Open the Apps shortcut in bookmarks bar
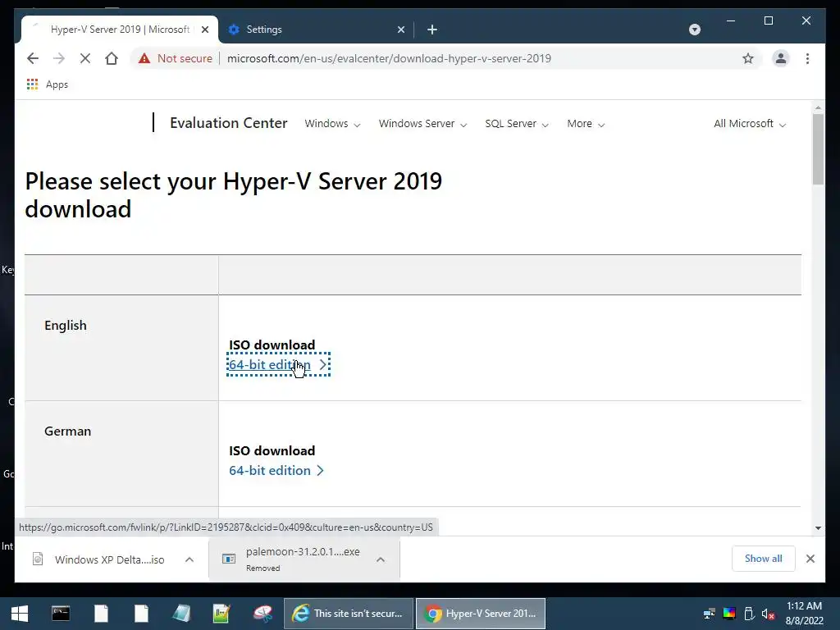The width and height of the screenshot is (840, 630). point(47,84)
